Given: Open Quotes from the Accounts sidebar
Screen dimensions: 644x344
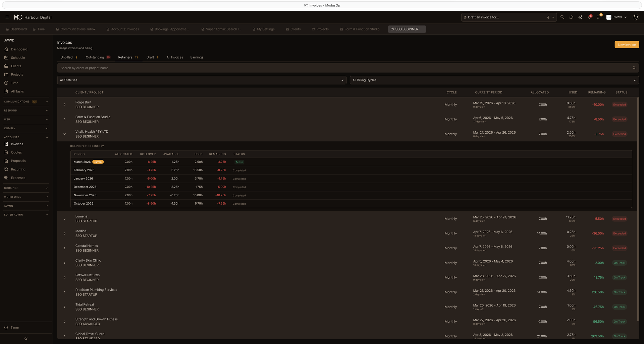Looking at the screenshot, I should click(x=16, y=152).
